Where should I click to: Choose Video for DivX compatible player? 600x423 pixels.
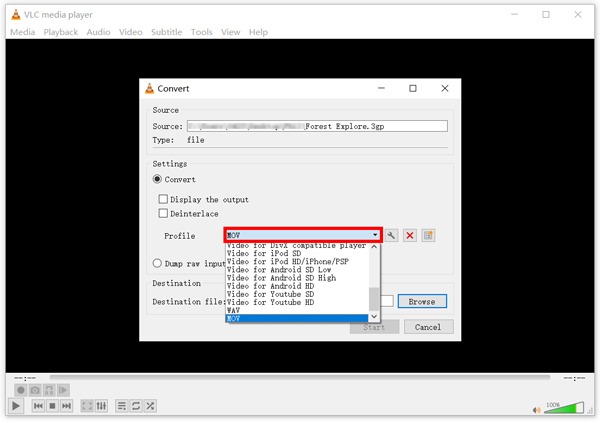(x=297, y=245)
